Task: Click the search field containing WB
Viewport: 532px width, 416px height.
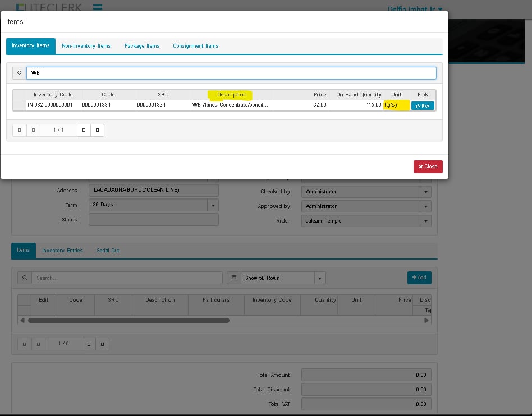Action: pos(231,73)
